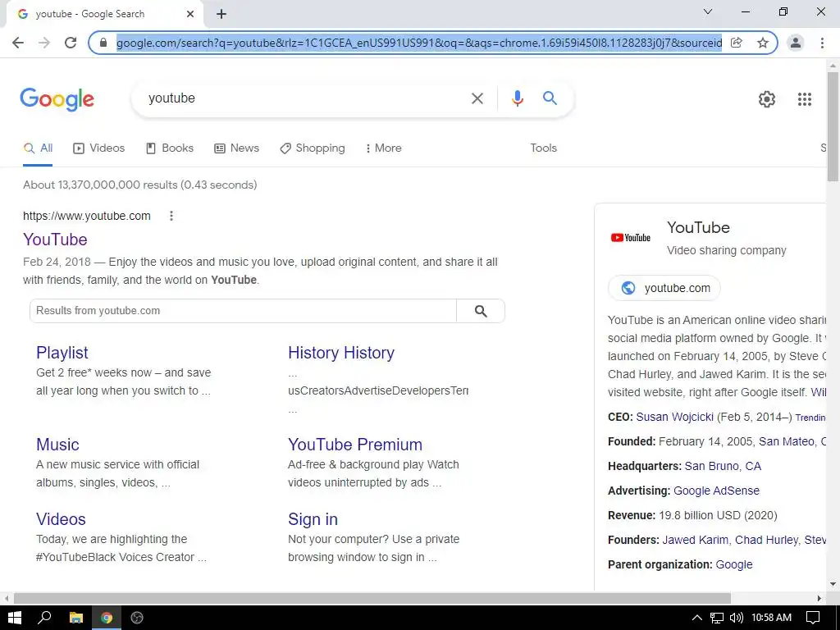The width and height of the screenshot is (840, 630).
Task: Open the Google parent organization link
Action: (734, 565)
